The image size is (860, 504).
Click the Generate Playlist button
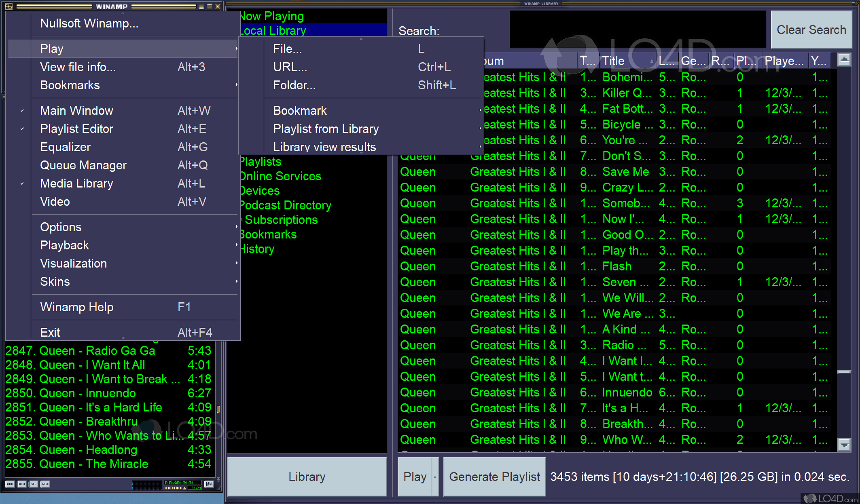tap(494, 477)
